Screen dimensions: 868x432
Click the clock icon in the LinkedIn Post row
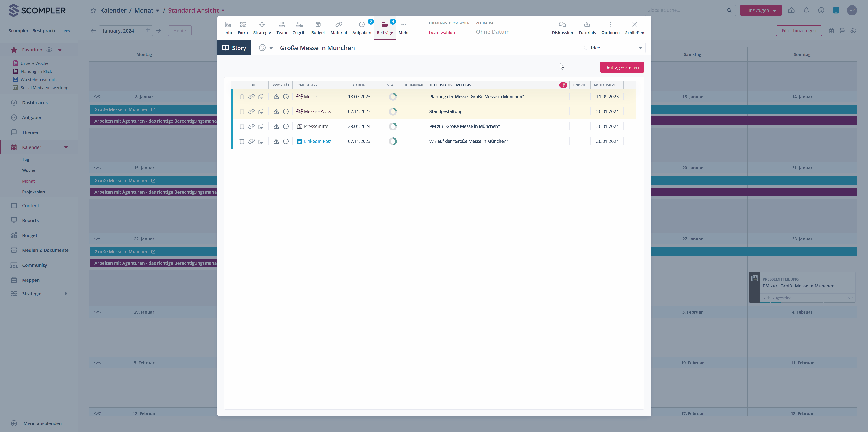click(286, 141)
